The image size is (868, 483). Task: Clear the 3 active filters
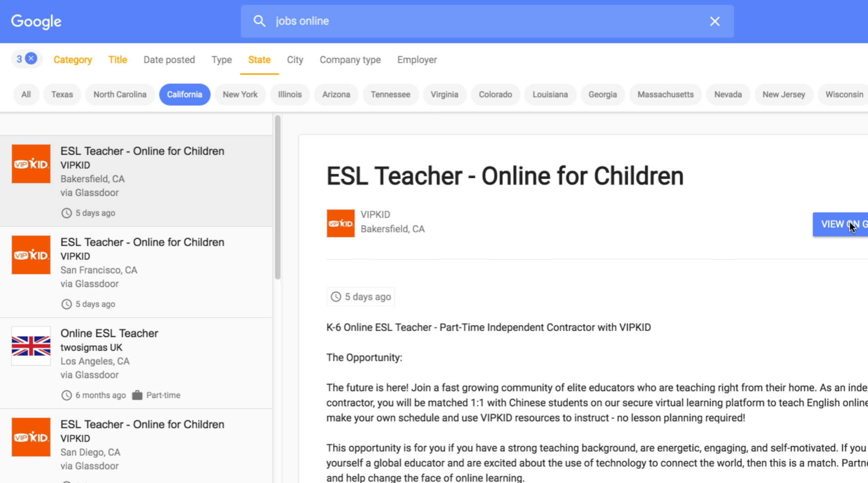(31, 59)
